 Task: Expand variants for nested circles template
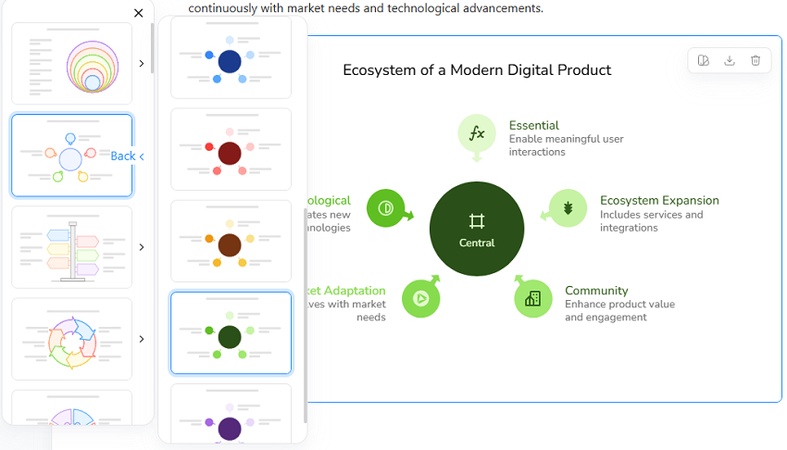coord(141,63)
